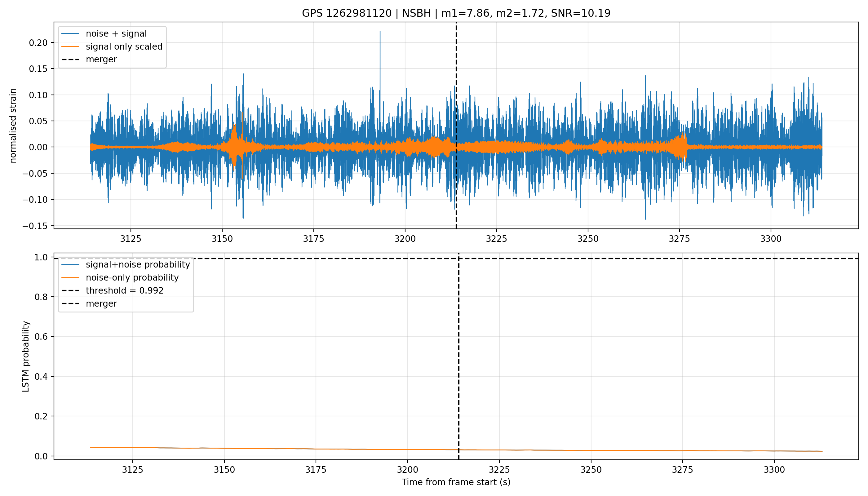Click the 0.15 tick label on strain axis

[x=38, y=69]
